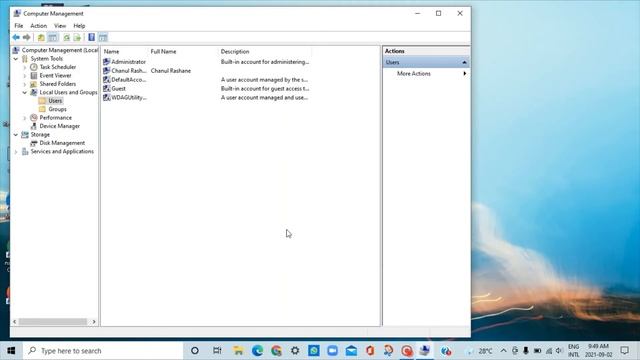Select Performance in the tree
640x360 pixels.
(56, 118)
